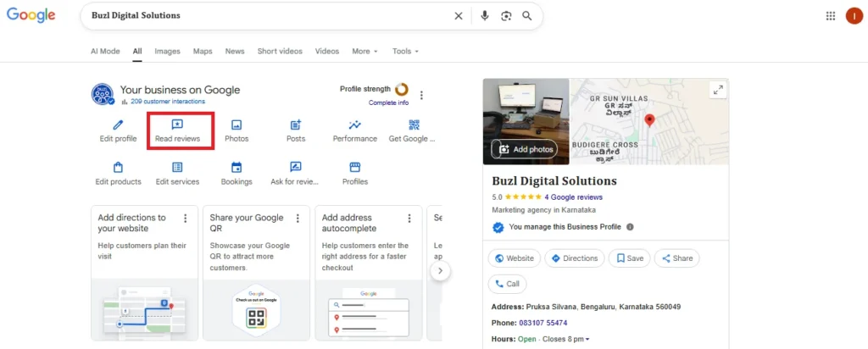This screenshot has height=349, width=868.
Task: Switch to AI Mode tab
Action: point(105,51)
